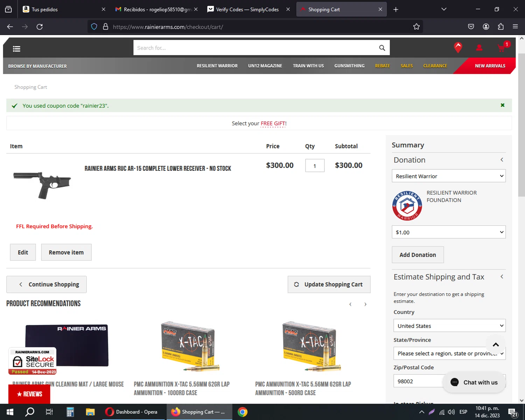
Task: Open the $1.00 donation amount dropdown
Action: 449,232
